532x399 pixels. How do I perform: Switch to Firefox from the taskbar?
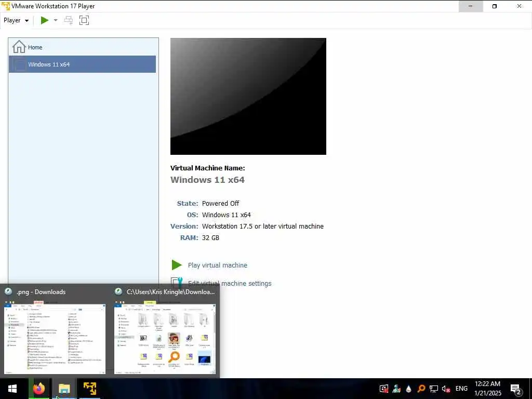click(x=39, y=389)
